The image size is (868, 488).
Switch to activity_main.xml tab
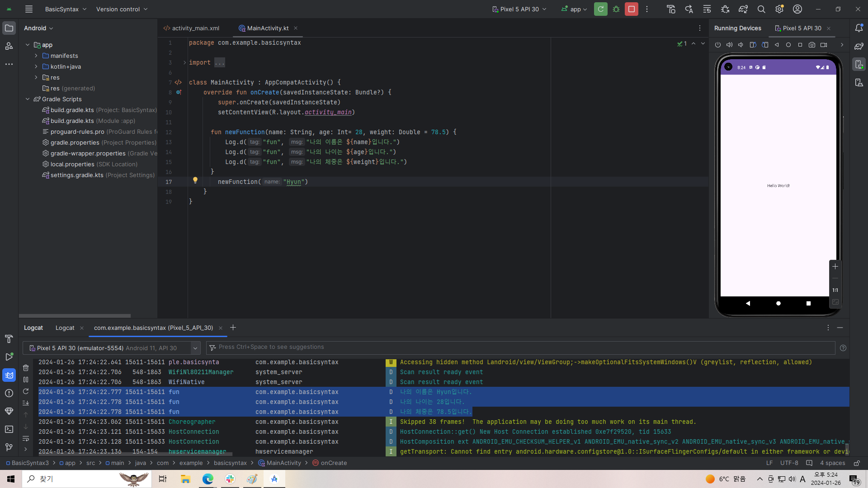[191, 28]
